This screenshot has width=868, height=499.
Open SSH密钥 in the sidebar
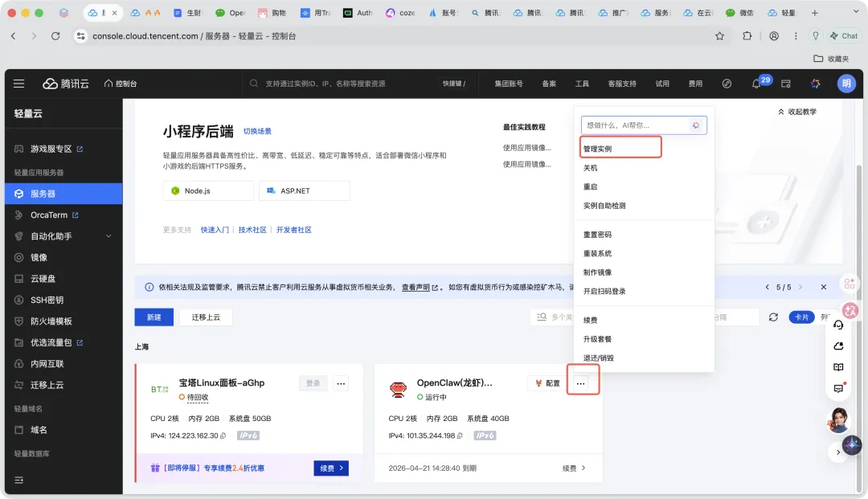point(47,300)
